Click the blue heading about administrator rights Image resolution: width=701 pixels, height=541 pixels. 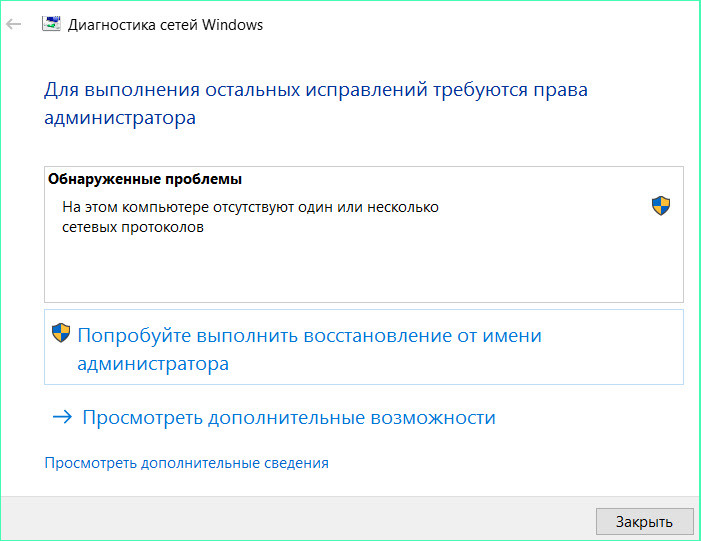coord(315,90)
